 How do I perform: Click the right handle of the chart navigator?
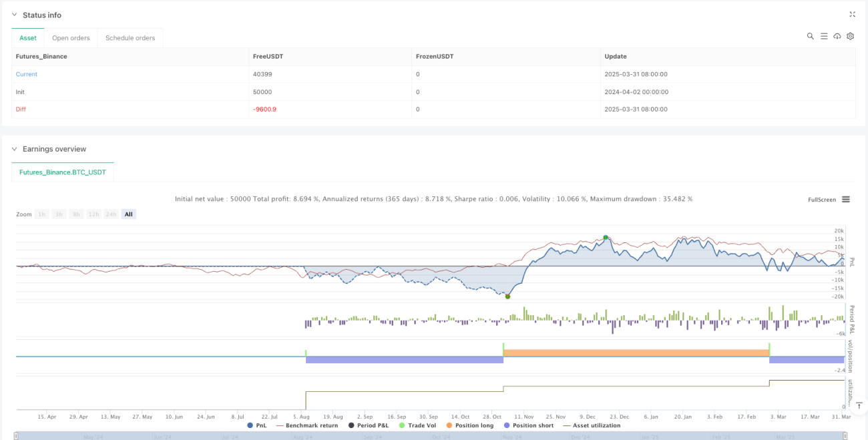(845, 436)
